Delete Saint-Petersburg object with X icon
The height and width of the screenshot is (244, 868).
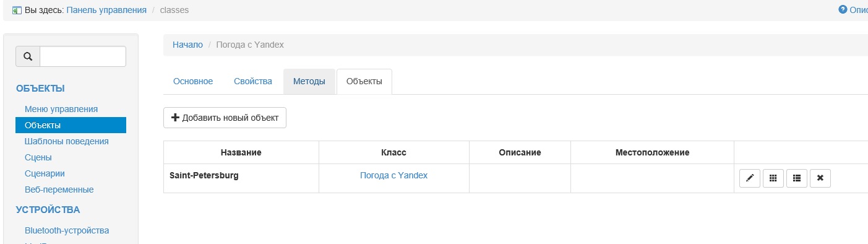tap(820, 178)
